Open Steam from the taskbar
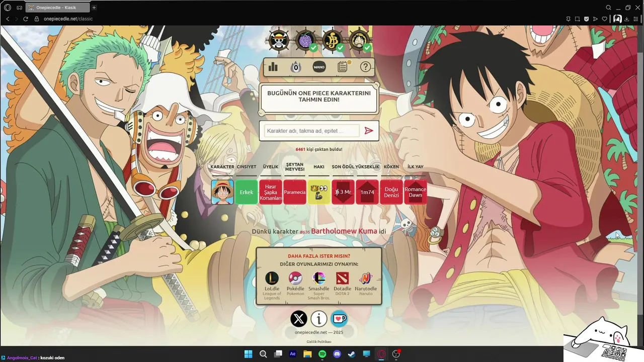 (x=352, y=354)
